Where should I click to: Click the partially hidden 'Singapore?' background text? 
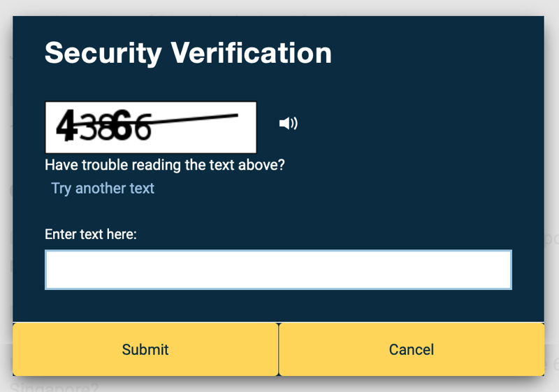coord(54,387)
